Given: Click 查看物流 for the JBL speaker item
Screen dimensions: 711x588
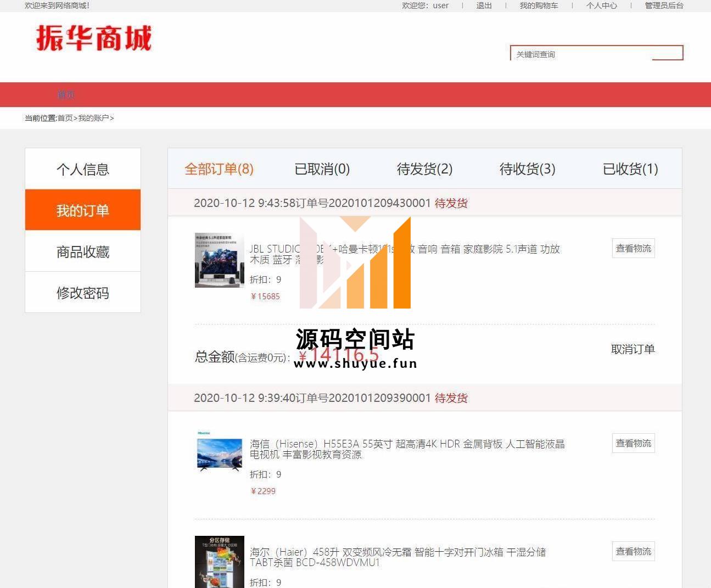Looking at the screenshot, I should pyautogui.click(x=634, y=248).
